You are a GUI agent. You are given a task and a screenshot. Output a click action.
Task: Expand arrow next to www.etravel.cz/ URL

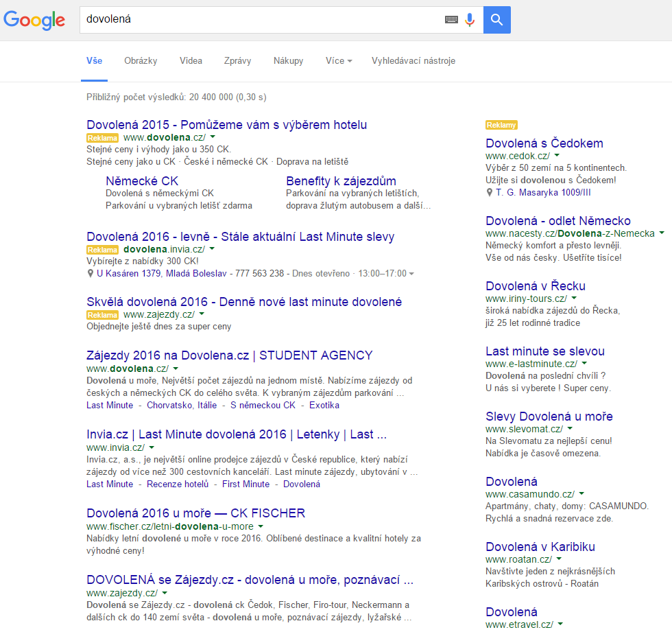561,624
